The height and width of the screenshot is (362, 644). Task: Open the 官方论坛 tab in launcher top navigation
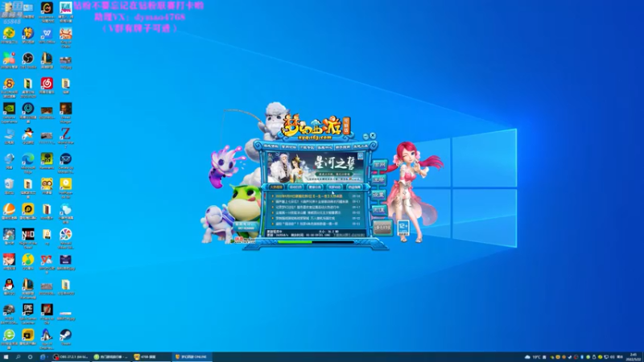(289, 146)
